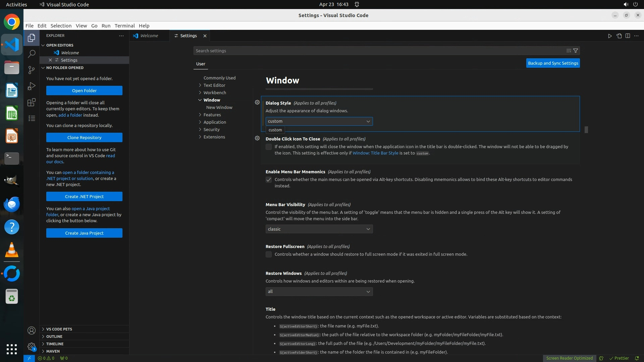Open the Menu Bar Visibility dropdown
Viewport: 644px width, 362px height.
(319, 229)
